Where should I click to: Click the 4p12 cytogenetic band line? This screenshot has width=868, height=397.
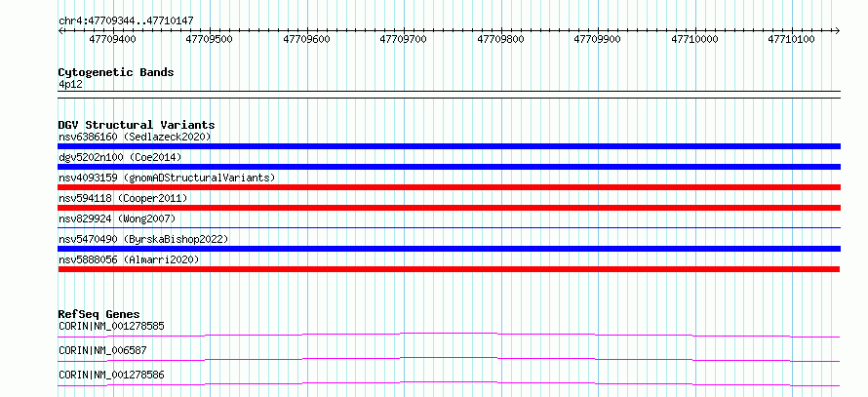point(449,94)
